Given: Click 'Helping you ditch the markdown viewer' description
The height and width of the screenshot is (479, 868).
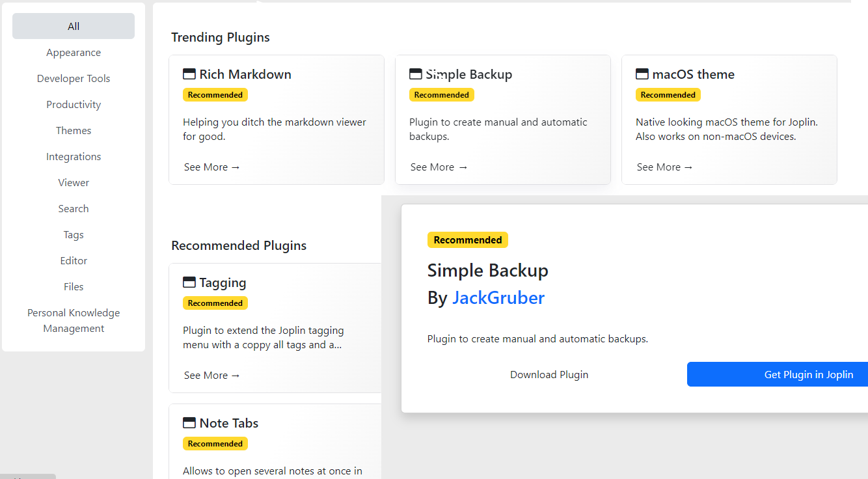Looking at the screenshot, I should [275, 130].
